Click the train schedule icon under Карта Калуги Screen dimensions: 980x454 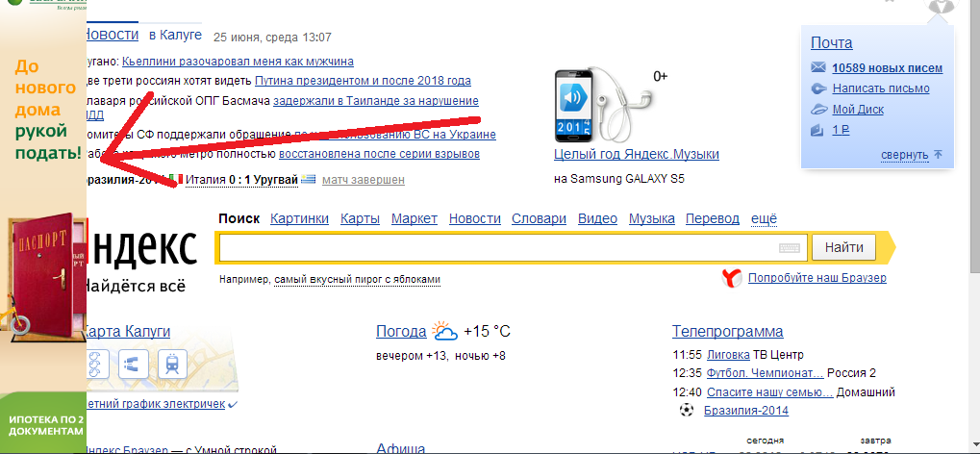pyautogui.click(x=171, y=365)
